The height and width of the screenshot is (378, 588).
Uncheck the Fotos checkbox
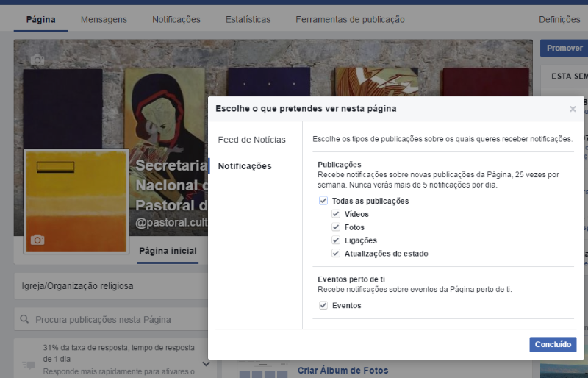coord(336,227)
